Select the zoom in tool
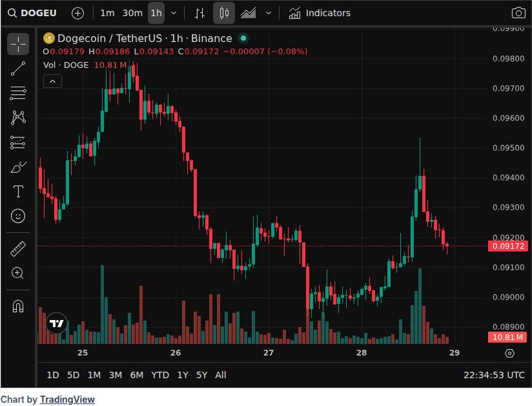532x406 pixels. point(18,273)
